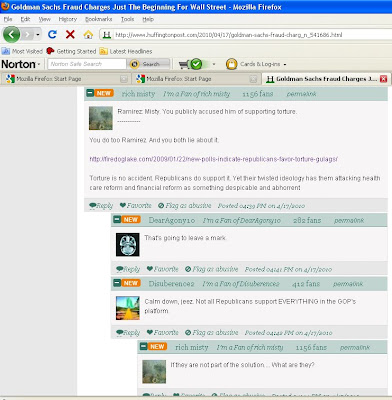
Task: Close the first Mozilla Firefox Start Page tab
Action: [x=124, y=79]
